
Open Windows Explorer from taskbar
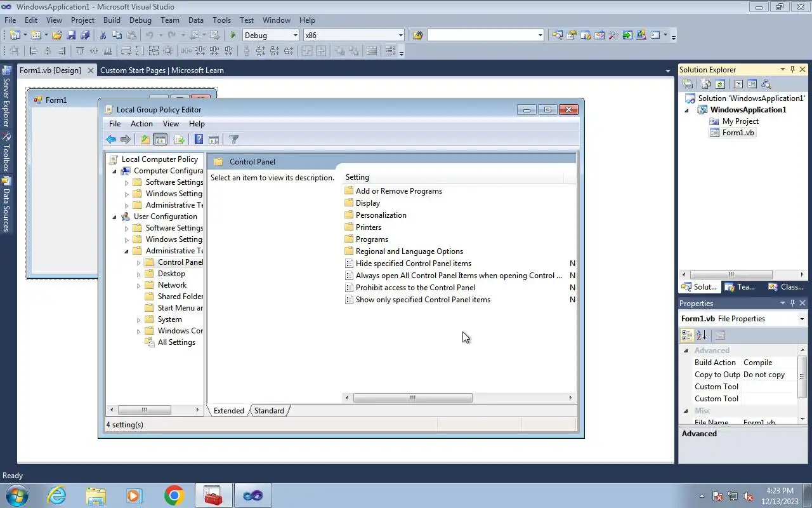tap(96, 495)
